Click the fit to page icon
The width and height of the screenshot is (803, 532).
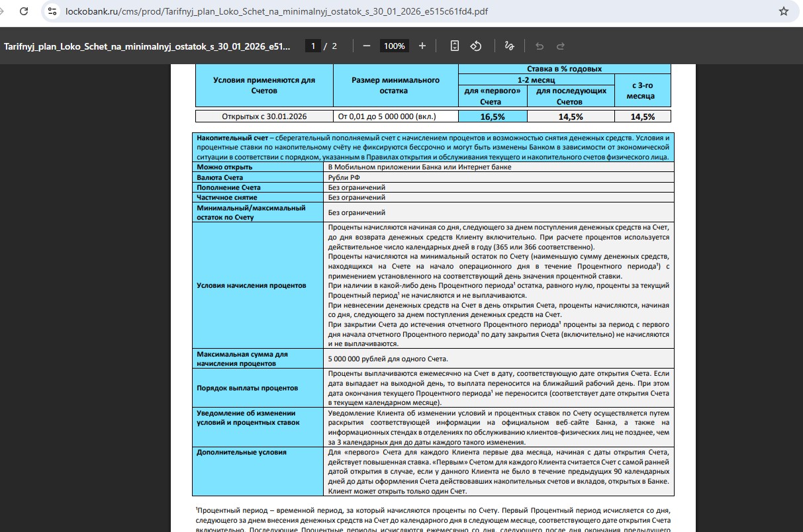coord(455,46)
